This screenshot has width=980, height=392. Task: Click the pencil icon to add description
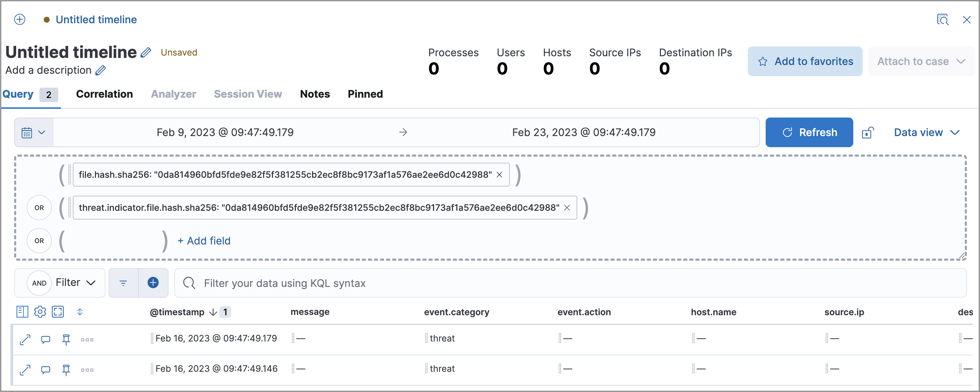[x=101, y=69]
